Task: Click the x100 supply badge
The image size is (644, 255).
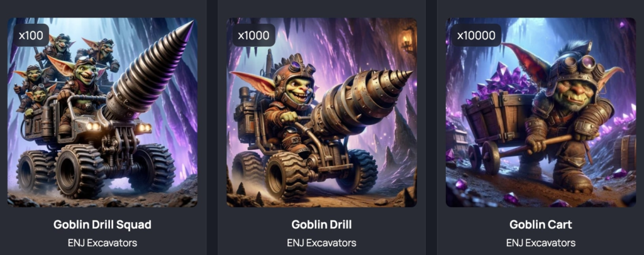Action: (x=31, y=35)
